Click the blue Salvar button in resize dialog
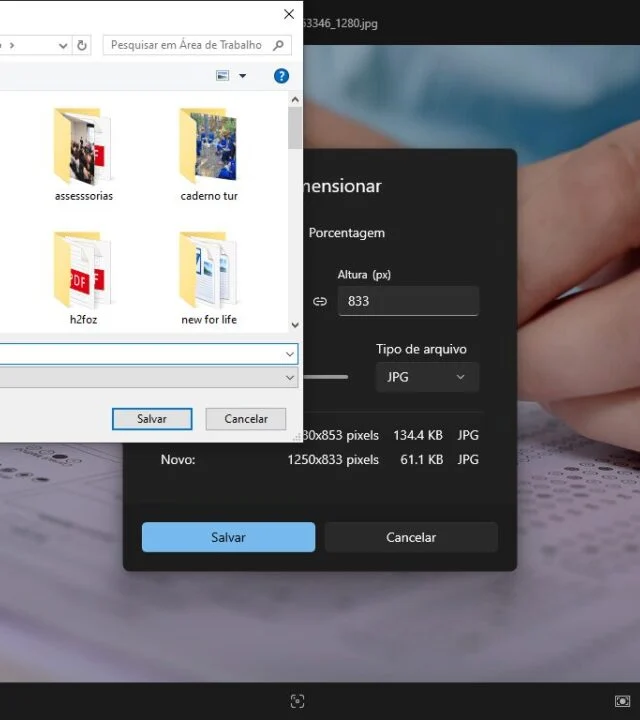The width and height of the screenshot is (640, 720). pos(228,537)
